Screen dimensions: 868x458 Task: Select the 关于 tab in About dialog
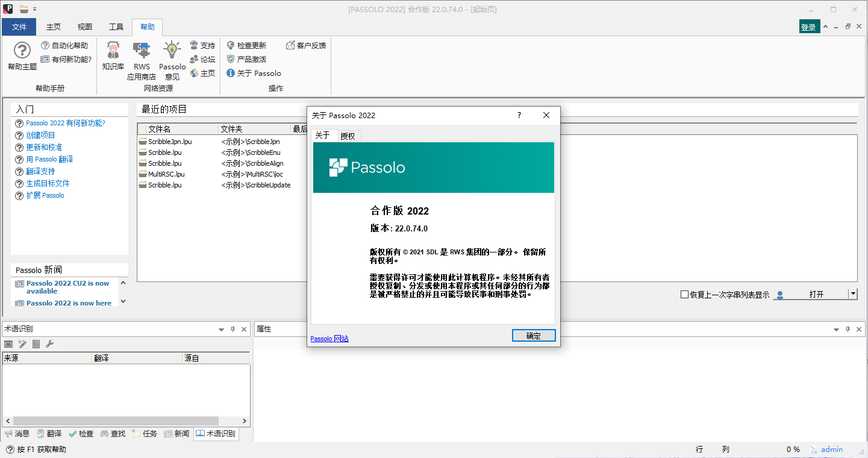coord(323,135)
